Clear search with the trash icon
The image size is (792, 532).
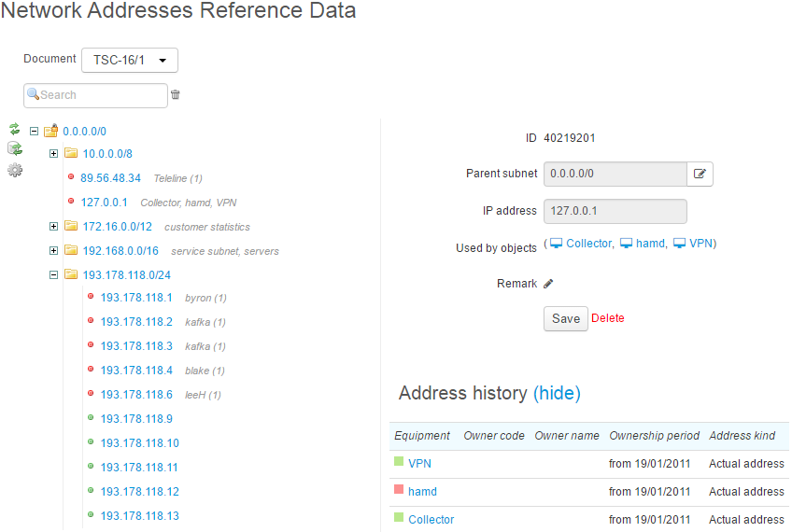pos(176,94)
